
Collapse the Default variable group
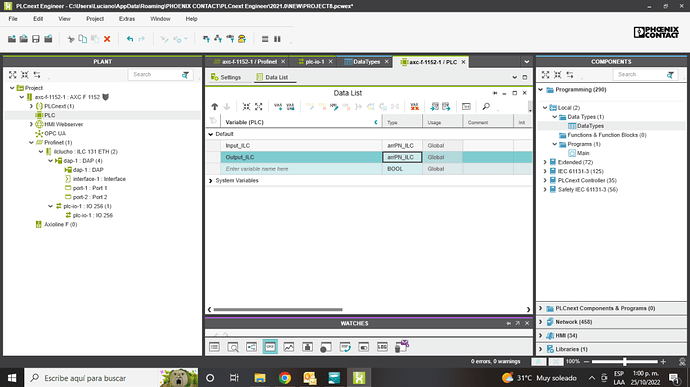[x=211, y=134]
